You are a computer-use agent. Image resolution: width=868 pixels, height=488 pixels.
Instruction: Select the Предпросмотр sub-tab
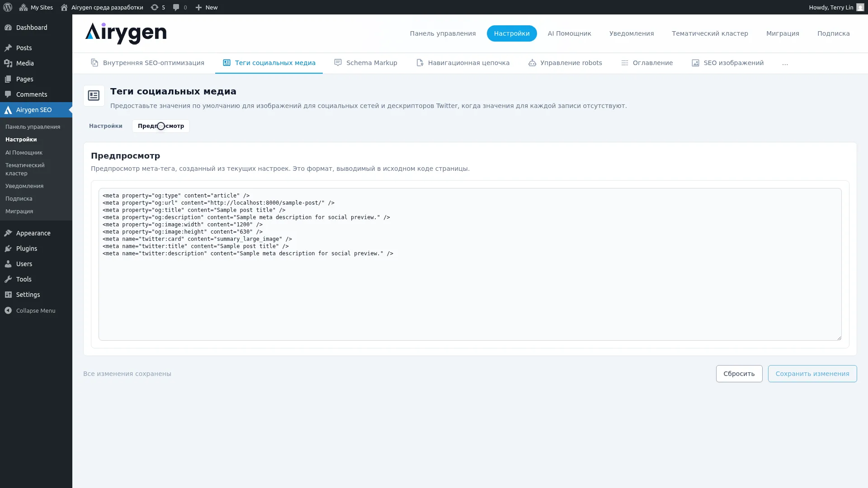click(161, 126)
